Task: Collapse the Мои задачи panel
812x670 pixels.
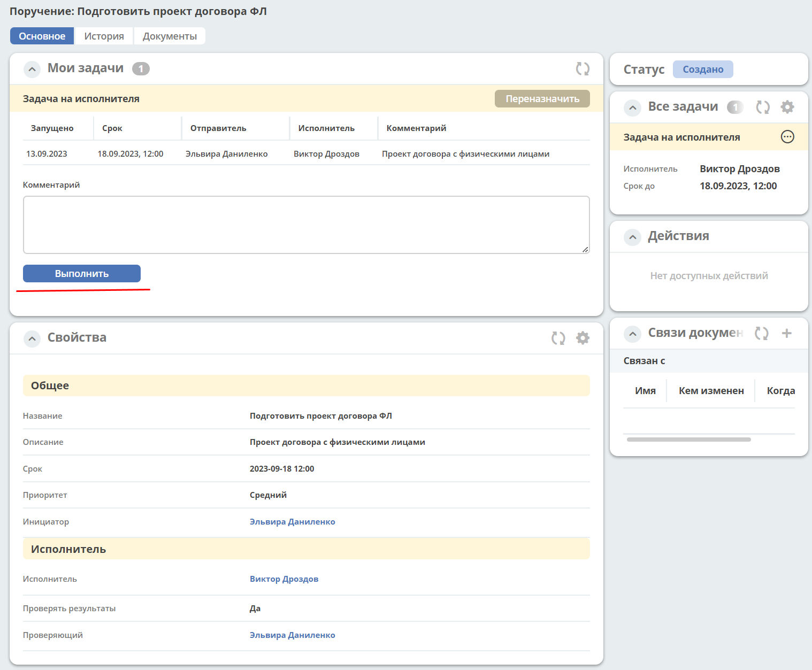Action: click(x=32, y=70)
